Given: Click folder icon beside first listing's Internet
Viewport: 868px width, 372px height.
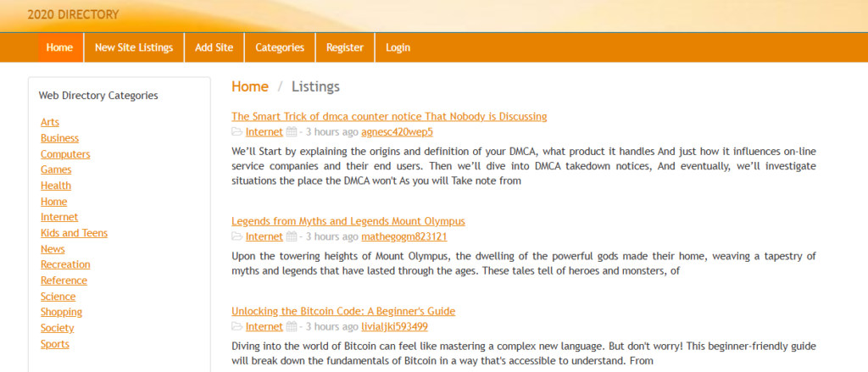Looking at the screenshot, I should coord(236,132).
